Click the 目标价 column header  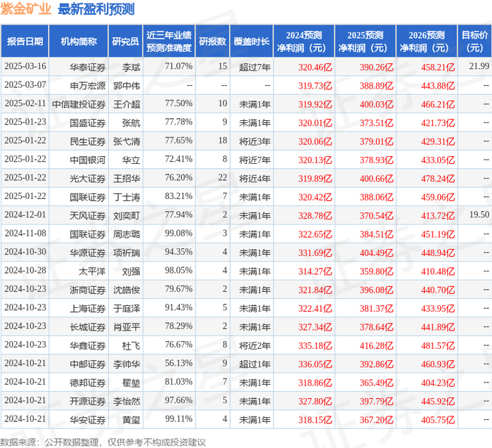(x=474, y=41)
